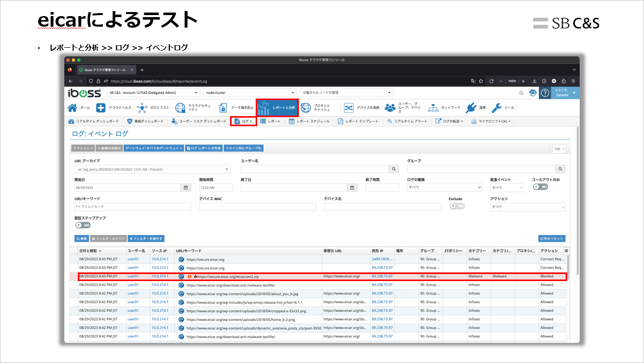Reload the page in the browser
Image resolution: width=644 pixels, height=363 pixels.
[491, 81]
